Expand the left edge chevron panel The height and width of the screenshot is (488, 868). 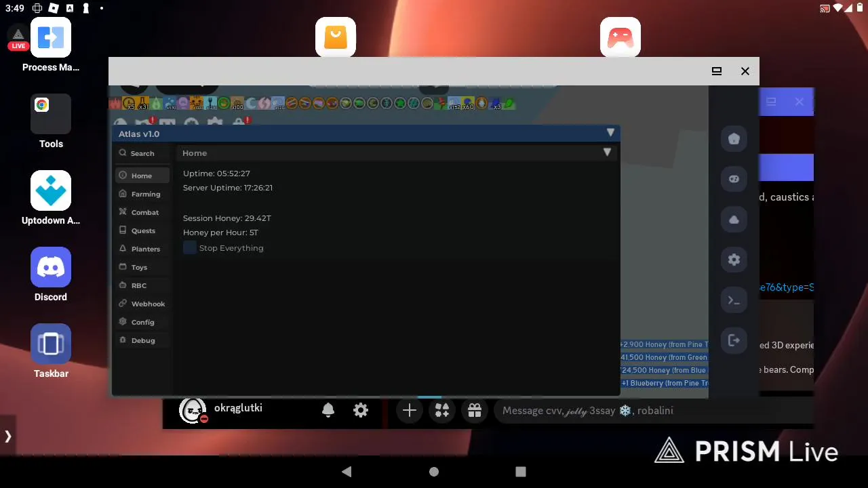(7, 436)
